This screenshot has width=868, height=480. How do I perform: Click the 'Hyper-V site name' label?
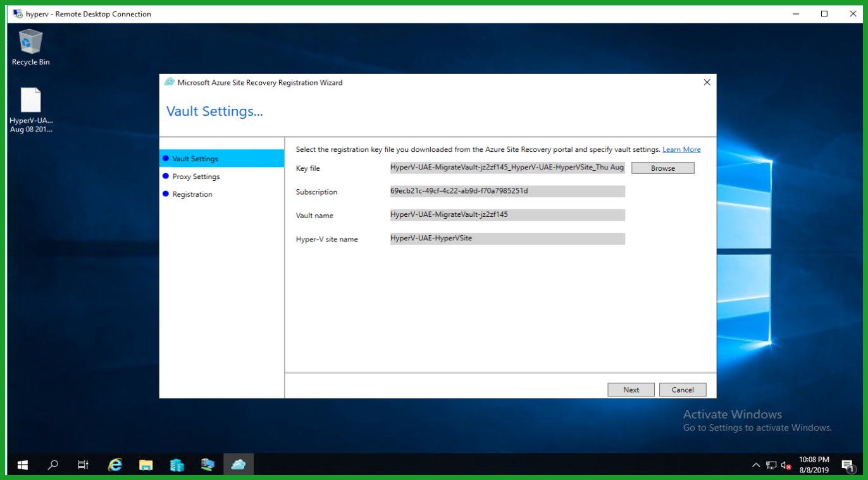click(327, 239)
